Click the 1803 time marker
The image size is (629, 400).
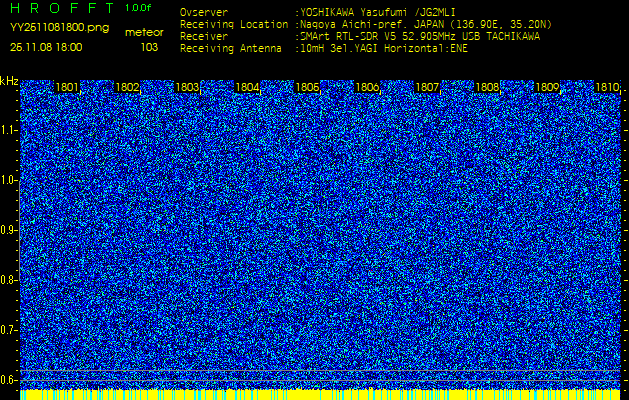point(187,87)
